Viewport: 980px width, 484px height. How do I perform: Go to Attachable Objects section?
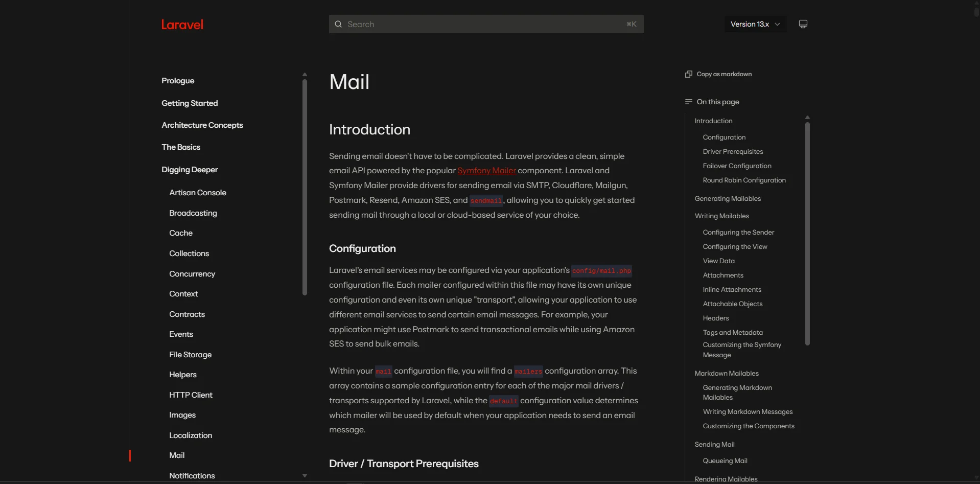[732, 304]
